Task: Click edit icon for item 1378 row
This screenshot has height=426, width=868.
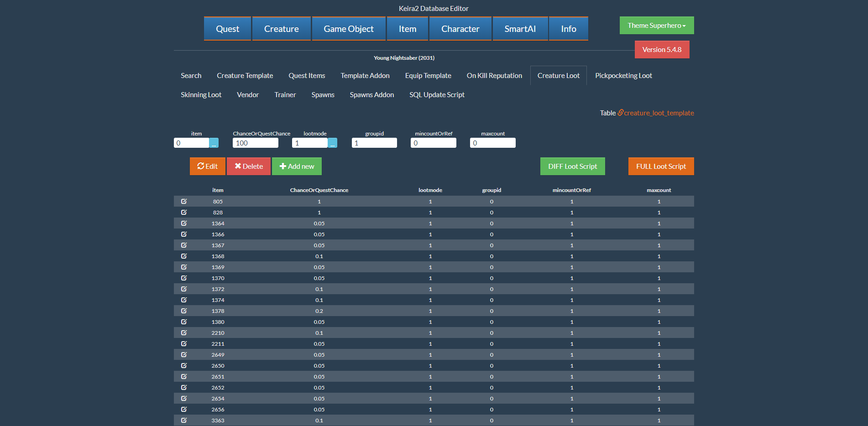Action: [184, 311]
